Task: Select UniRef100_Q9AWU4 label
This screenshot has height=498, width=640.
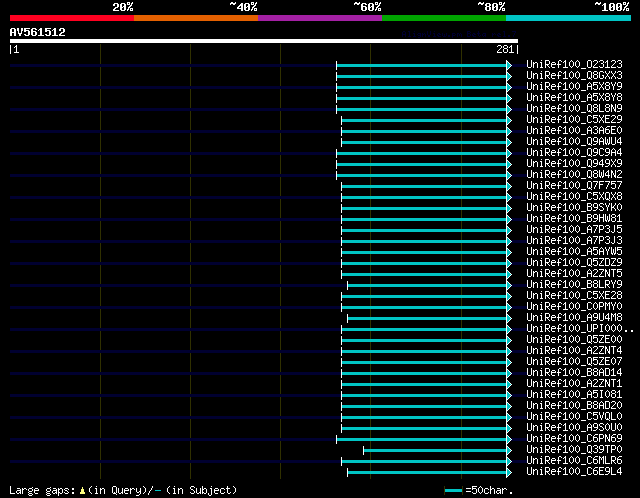Action: 574,142
